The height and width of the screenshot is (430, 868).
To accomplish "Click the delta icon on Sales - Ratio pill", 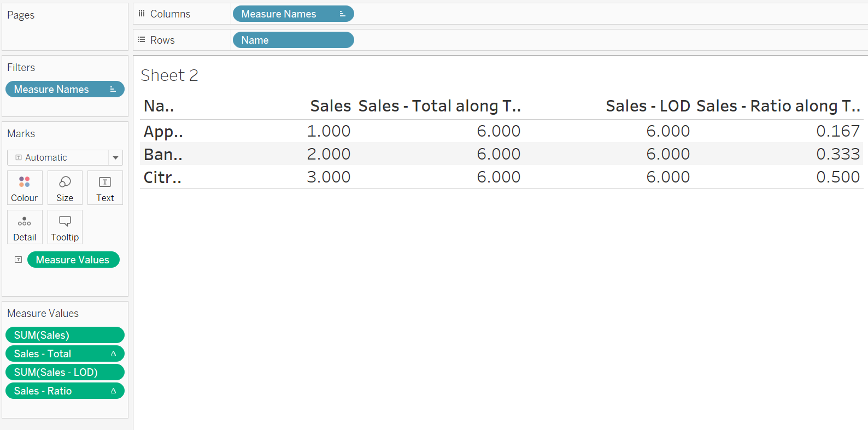I will click(x=113, y=391).
